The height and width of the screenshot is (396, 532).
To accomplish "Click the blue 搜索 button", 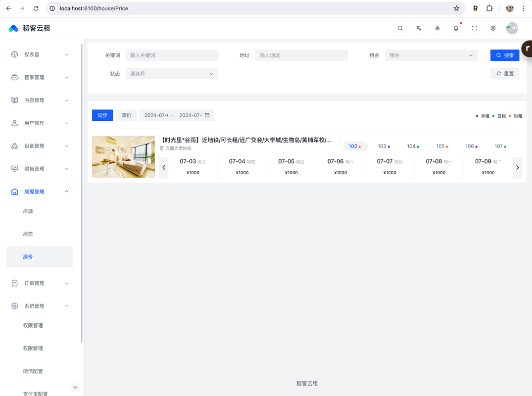I will tap(504, 55).
